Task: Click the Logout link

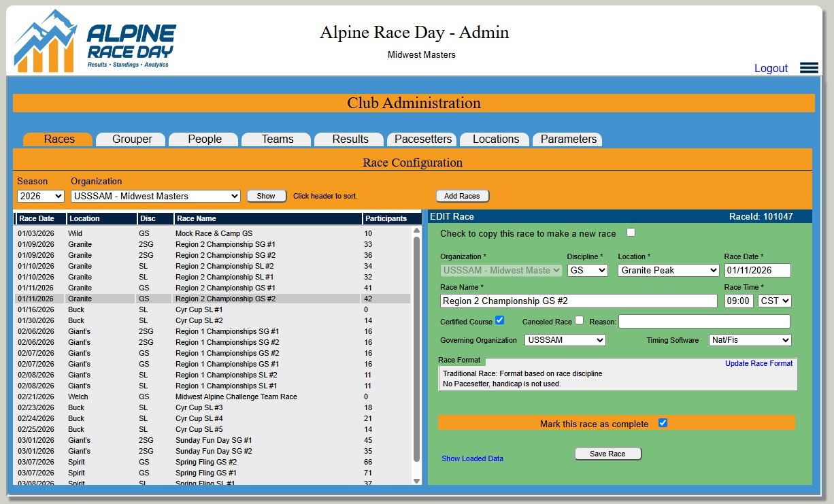Action: pos(771,68)
